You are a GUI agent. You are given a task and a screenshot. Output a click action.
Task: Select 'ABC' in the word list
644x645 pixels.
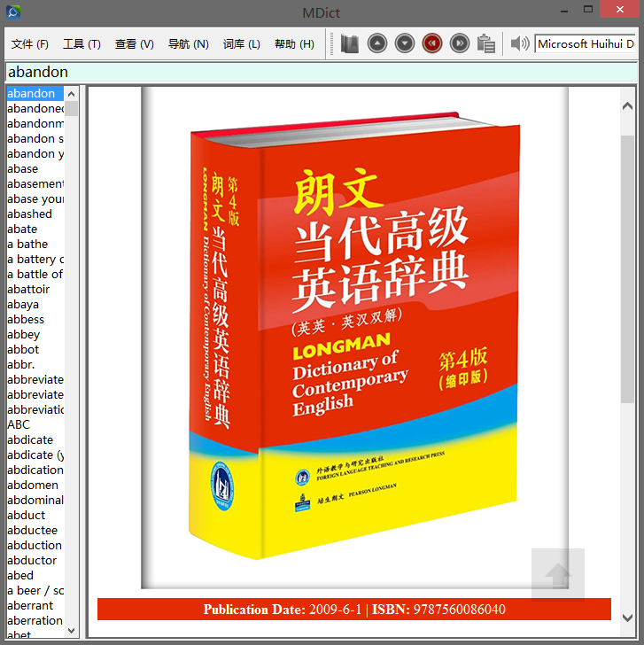point(35,424)
